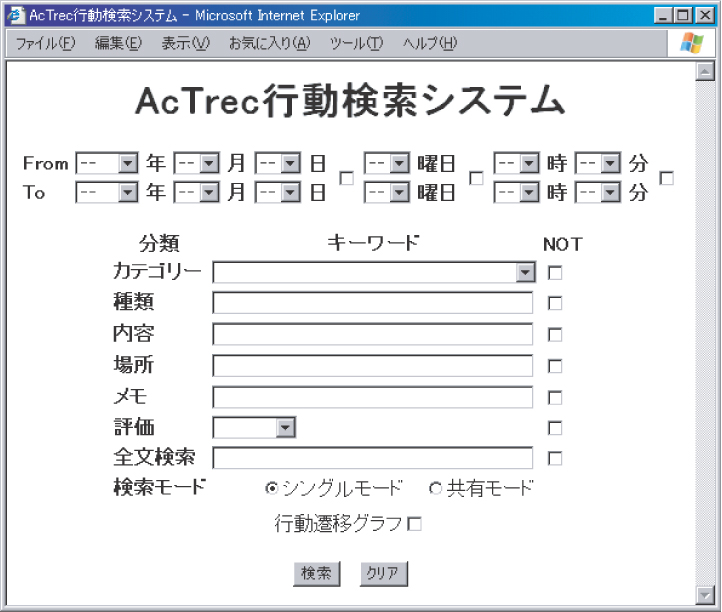The width and height of the screenshot is (722, 612).
Task: Expand the To 曜日 weekday dropdown
Action: [387, 192]
